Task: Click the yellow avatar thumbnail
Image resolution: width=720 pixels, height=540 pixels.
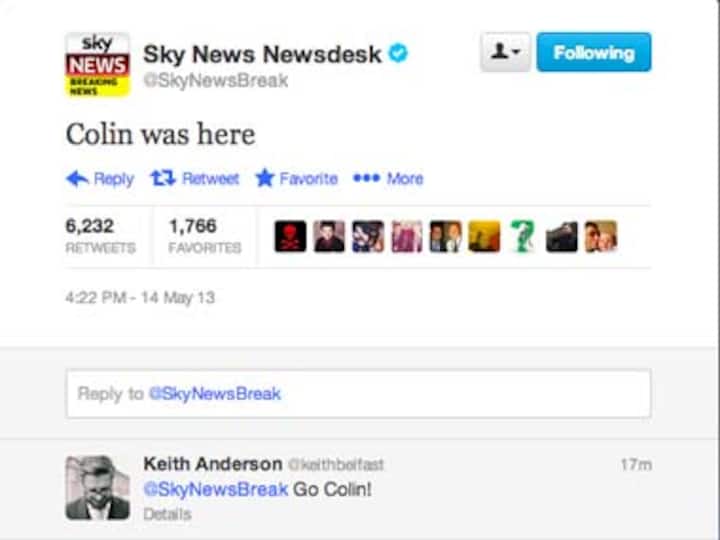Action: (484, 236)
